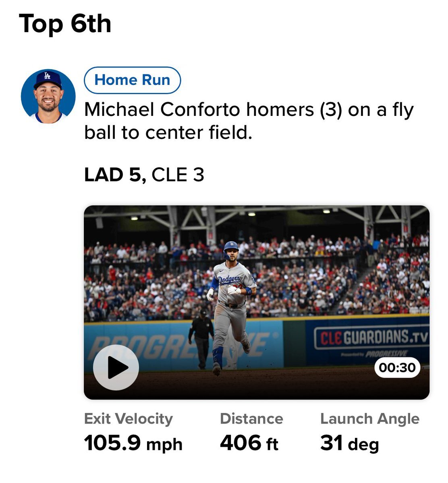The height and width of the screenshot is (483, 448).
Task: View the Distance stat label
Action: pos(251,419)
